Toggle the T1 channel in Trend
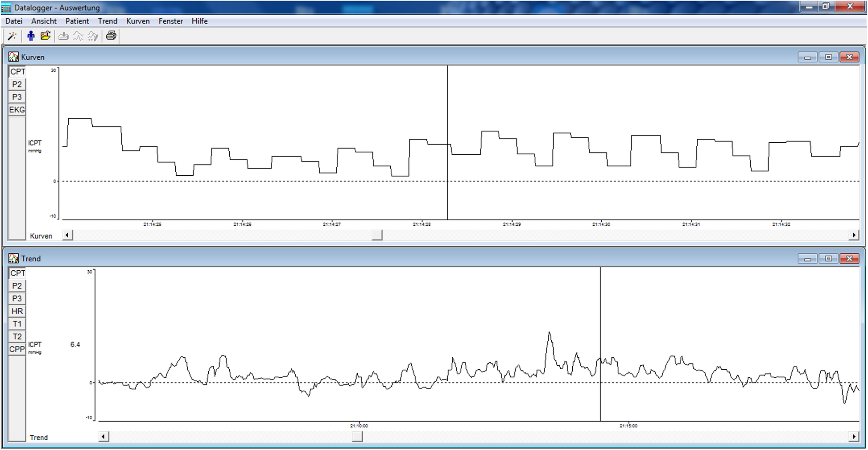868x450 pixels. coord(17,324)
